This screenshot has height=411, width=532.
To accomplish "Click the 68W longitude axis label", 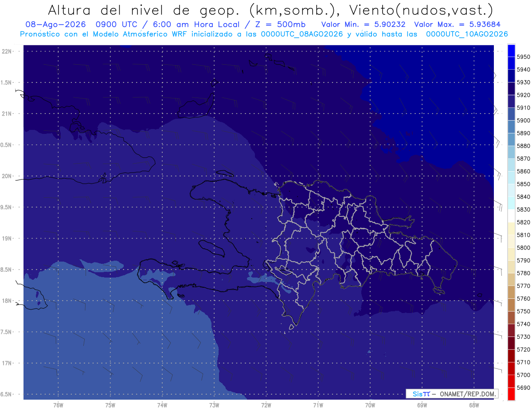I will coord(474,405).
